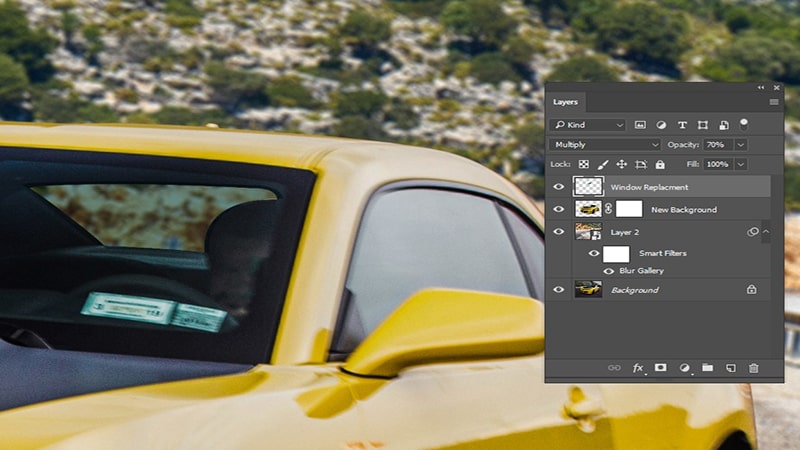
Task: Create new fill or adjustment layer
Action: pos(685,368)
